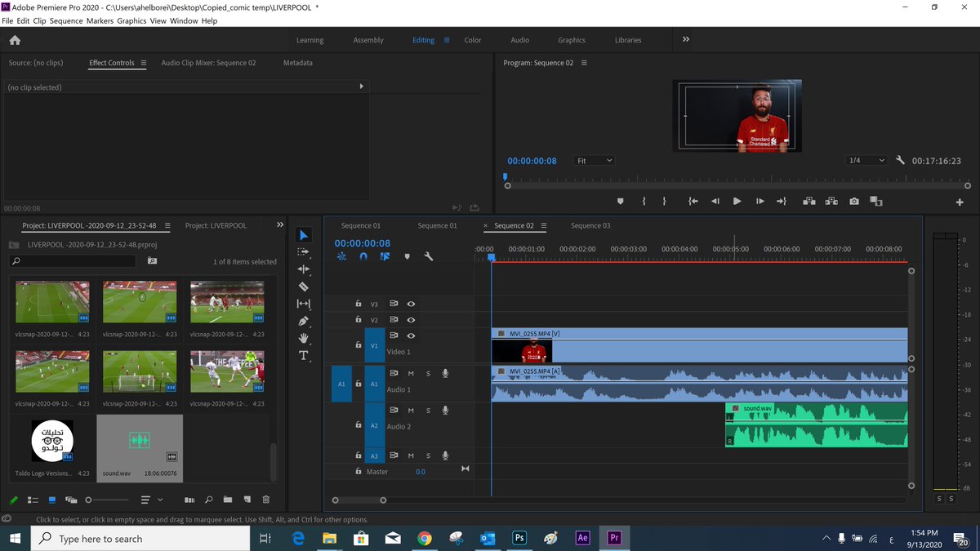Open Effect Controls panel menu
Image resolution: width=980 pixels, height=551 pixels.
pyautogui.click(x=143, y=63)
